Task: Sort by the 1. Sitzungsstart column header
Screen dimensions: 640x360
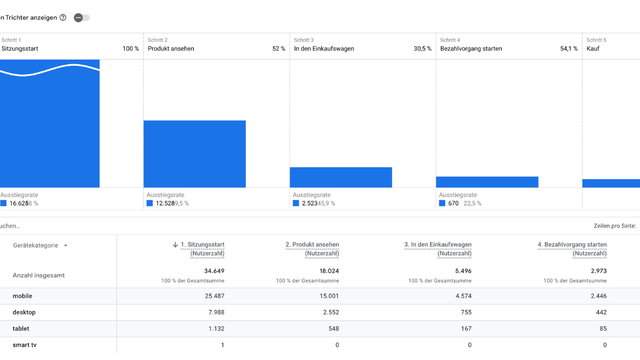Action: 202,249
